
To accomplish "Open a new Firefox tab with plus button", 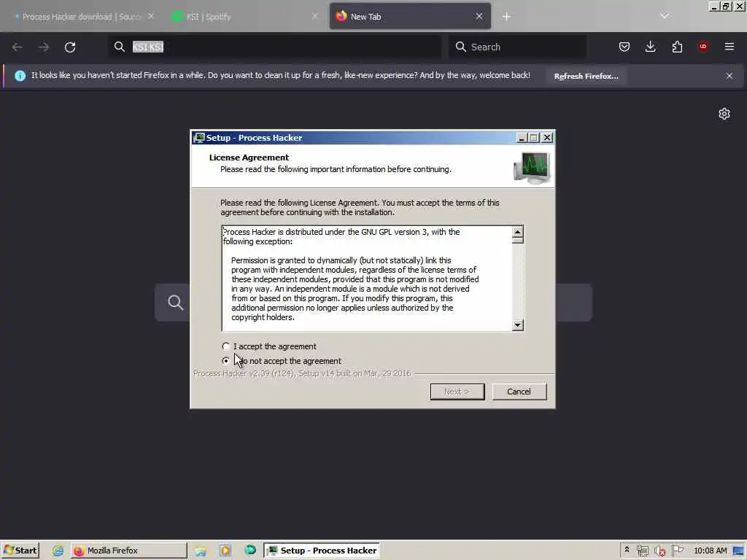I will [506, 17].
